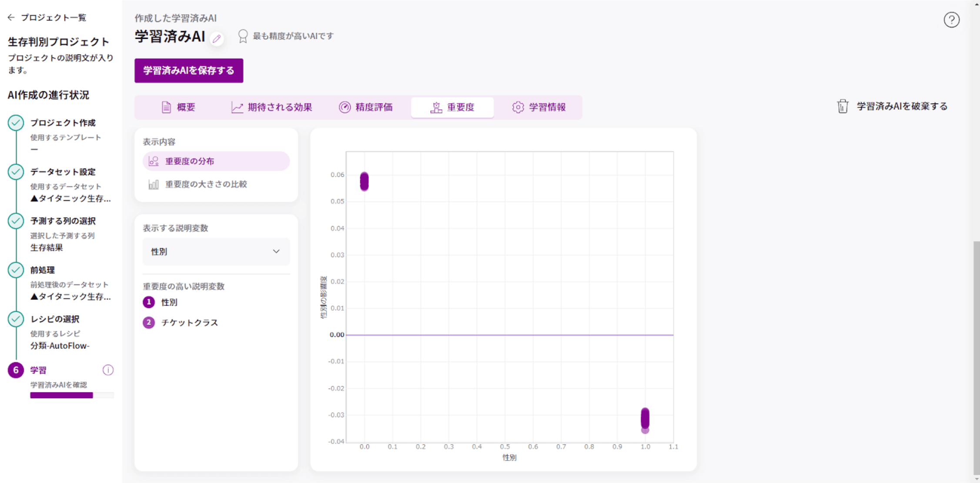Click the gauge icon on 精度評価 tab

345,107
